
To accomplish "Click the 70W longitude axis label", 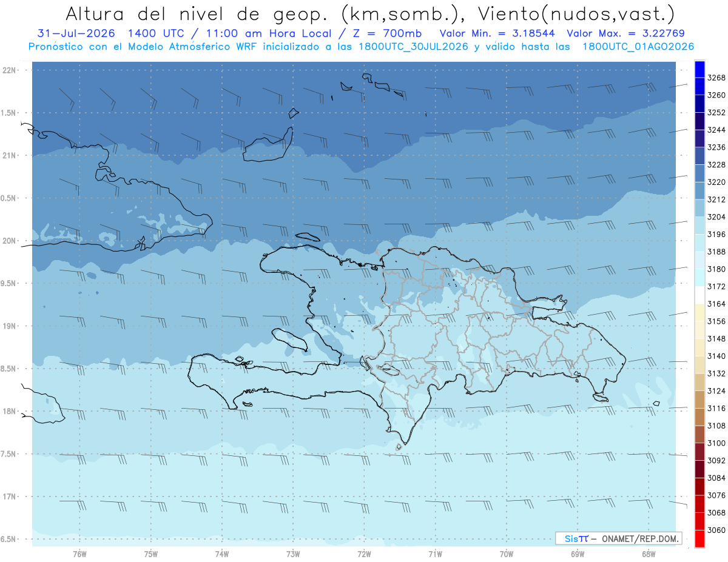I will pos(507,554).
